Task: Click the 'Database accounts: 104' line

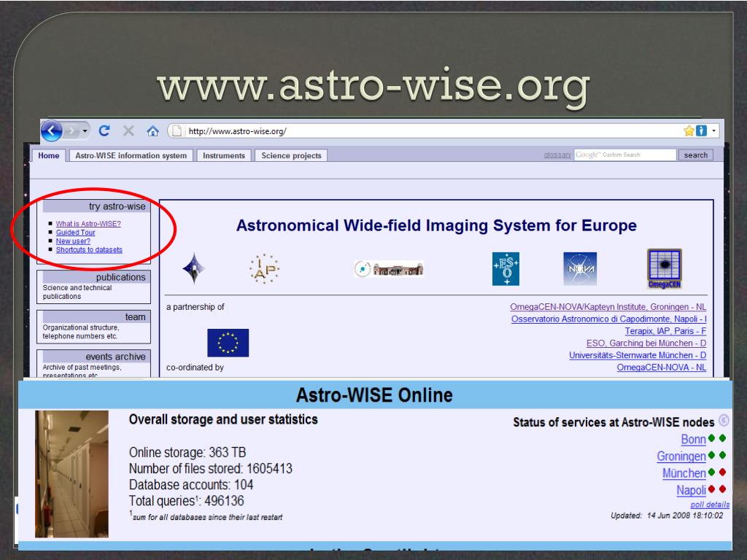Action: [x=191, y=485]
